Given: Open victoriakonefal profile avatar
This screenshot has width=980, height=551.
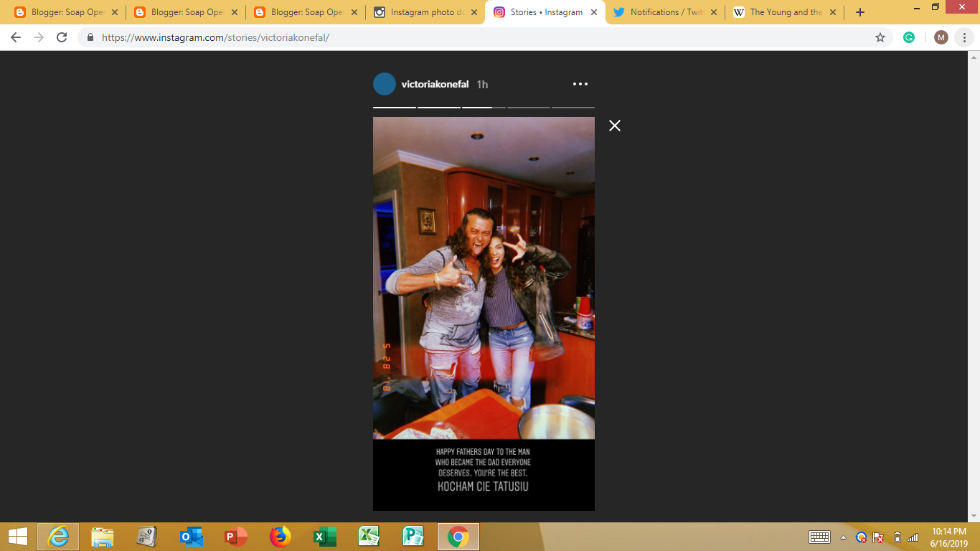Looking at the screenshot, I should click(385, 84).
